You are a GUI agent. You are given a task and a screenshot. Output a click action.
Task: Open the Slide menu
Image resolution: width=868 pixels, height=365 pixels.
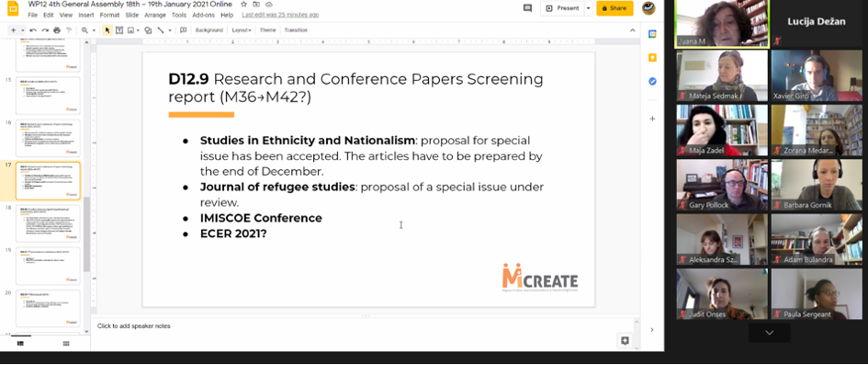coord(131,15)
